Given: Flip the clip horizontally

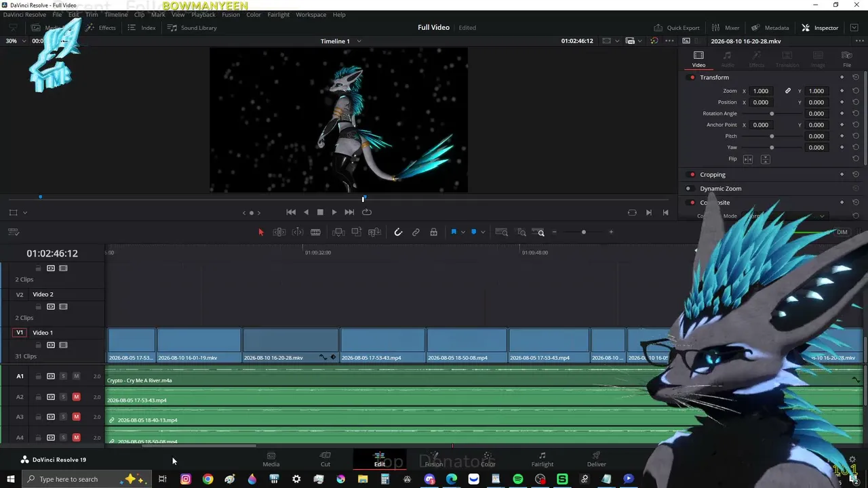Looking at the screenshot, I should (x=748, y=159).
